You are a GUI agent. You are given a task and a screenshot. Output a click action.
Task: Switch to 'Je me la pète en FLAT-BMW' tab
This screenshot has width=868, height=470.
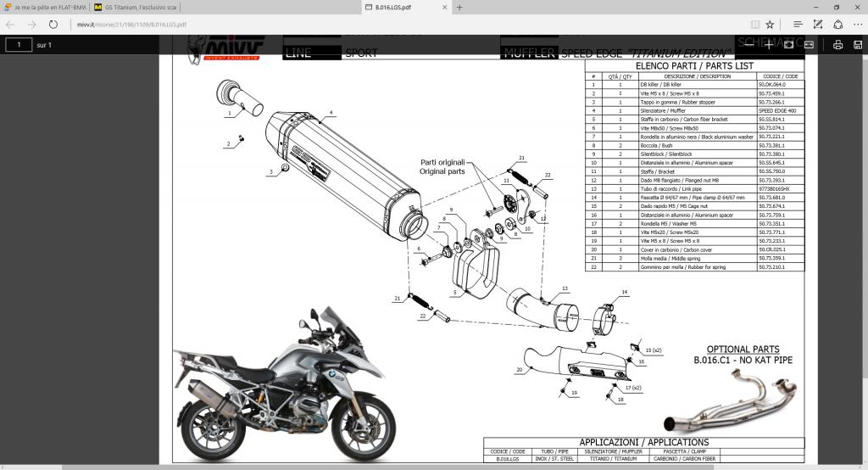pyautogui.click(x=46, y=7)
